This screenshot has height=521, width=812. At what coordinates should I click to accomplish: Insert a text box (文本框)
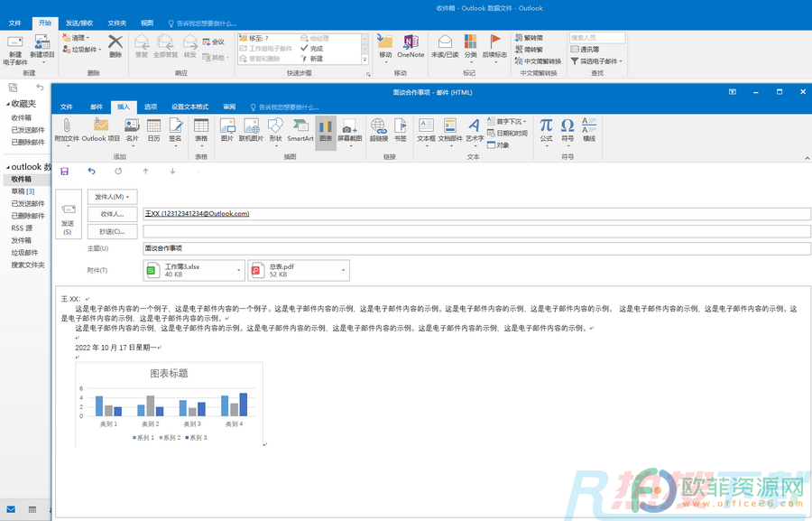[426, 131]
